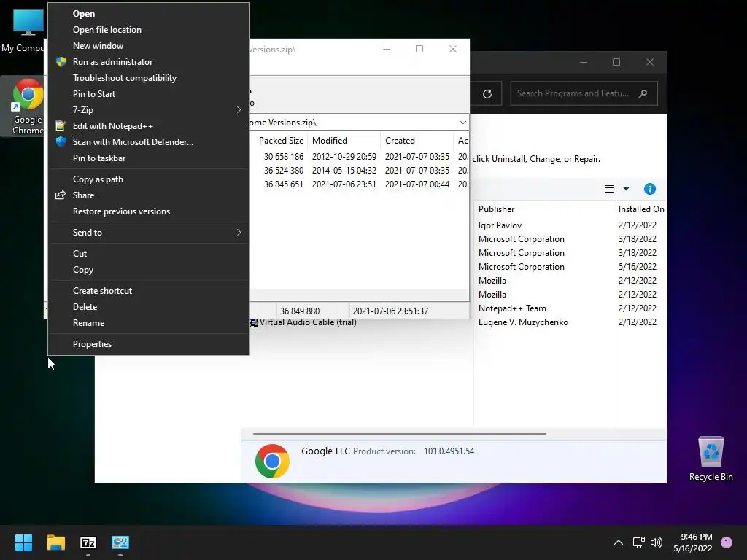The width and height of the screenshot is (747, 560).
Task: Open Programs and Features help icon
Action: pyautogui.click(x=649, y=189)
